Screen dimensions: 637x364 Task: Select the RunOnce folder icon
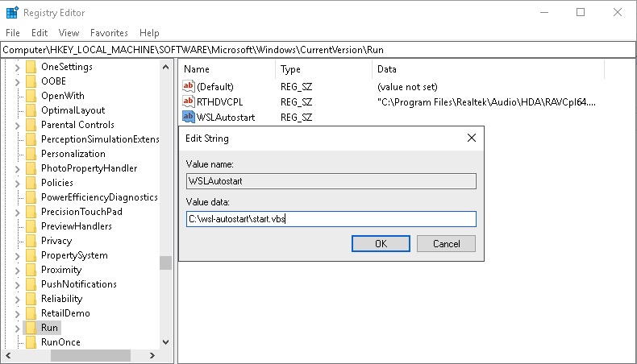(x=31, y=342)
